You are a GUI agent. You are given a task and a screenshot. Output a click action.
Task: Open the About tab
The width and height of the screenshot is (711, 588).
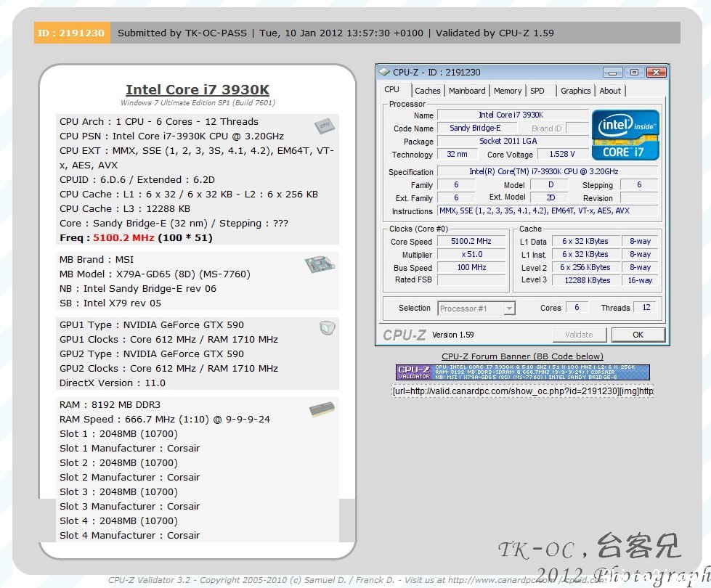pos(610,91)
